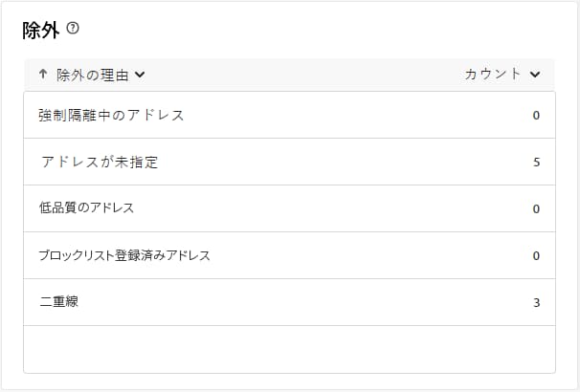Select the 二重線 row label
580x392 pixels.
tap(58, 301)
